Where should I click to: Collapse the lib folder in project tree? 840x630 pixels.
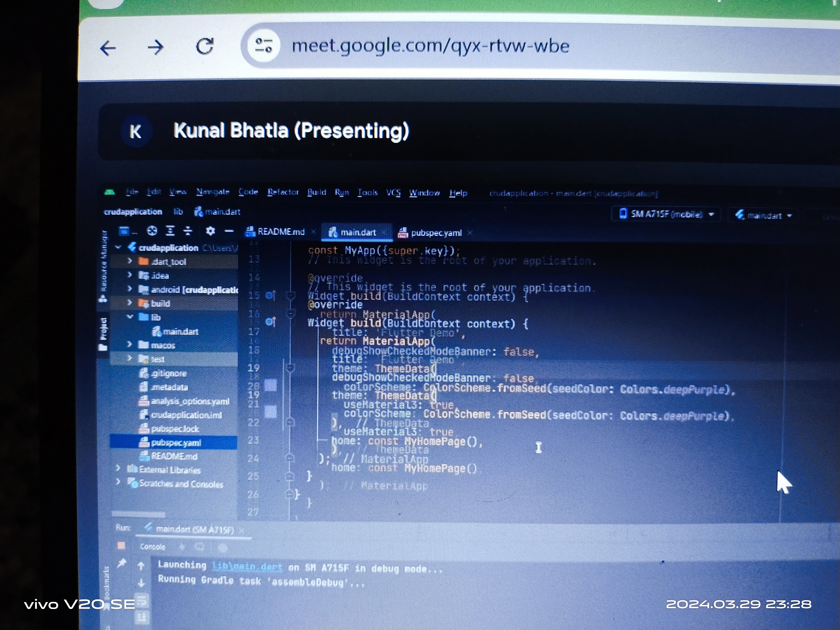[x=130, y=316]
